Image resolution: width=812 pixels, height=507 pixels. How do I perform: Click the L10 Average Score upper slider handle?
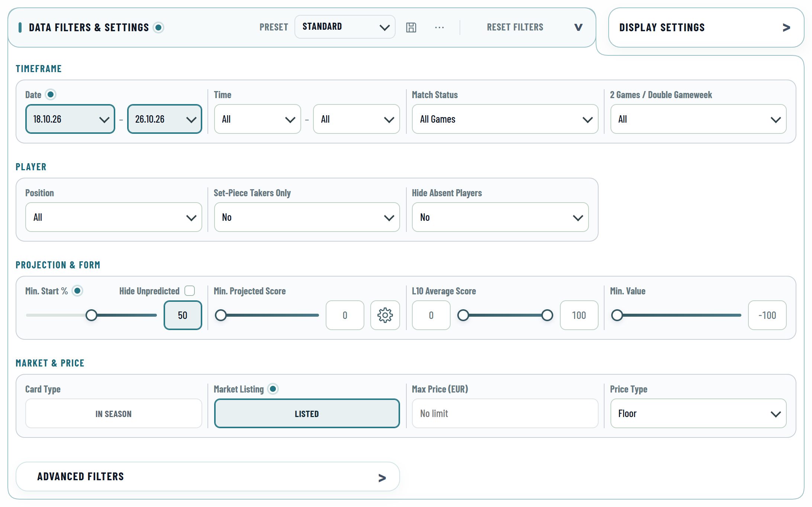pyautogui.click(x=547, y=315)
